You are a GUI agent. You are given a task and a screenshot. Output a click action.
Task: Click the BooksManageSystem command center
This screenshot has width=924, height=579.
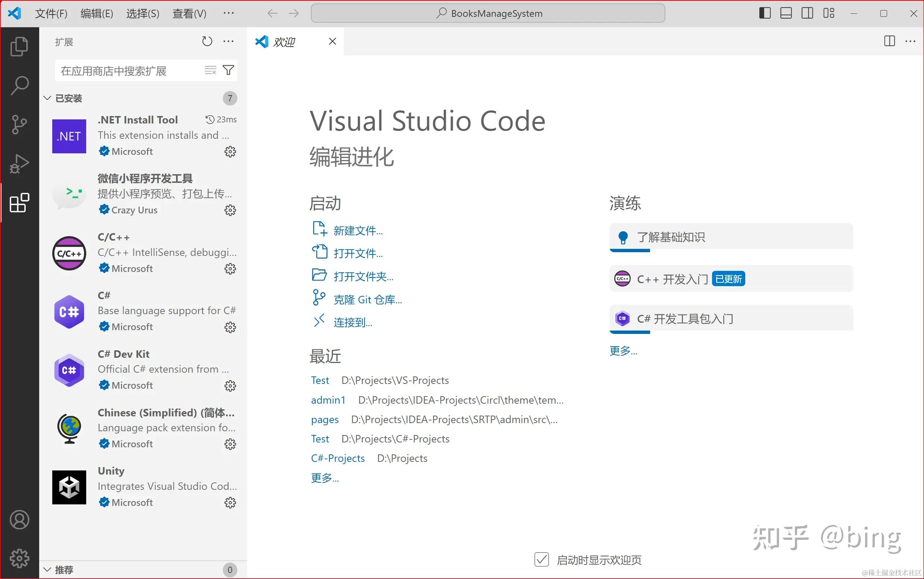pyautogui.click(x=488, y=13)
